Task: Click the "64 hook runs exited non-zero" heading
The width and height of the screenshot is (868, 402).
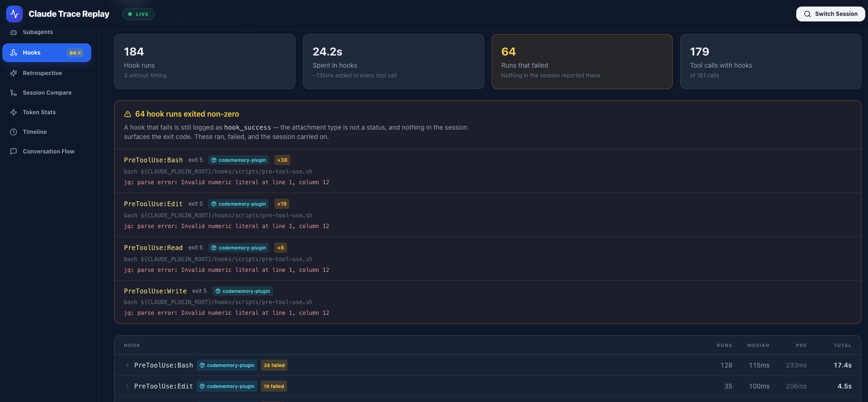Action: pos(187,114)
